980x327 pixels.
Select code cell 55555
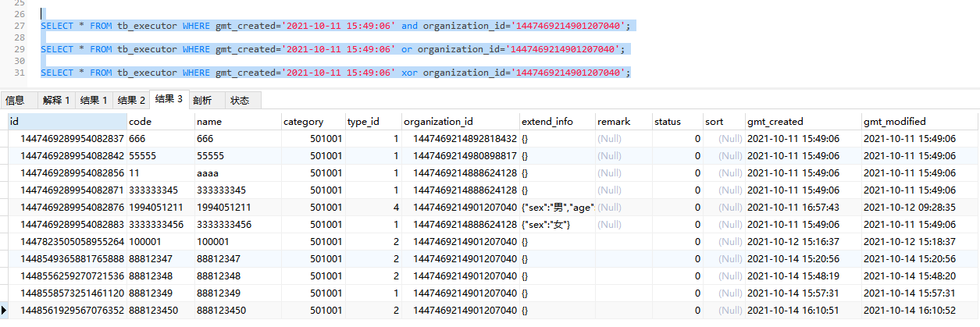pos(160,155)
